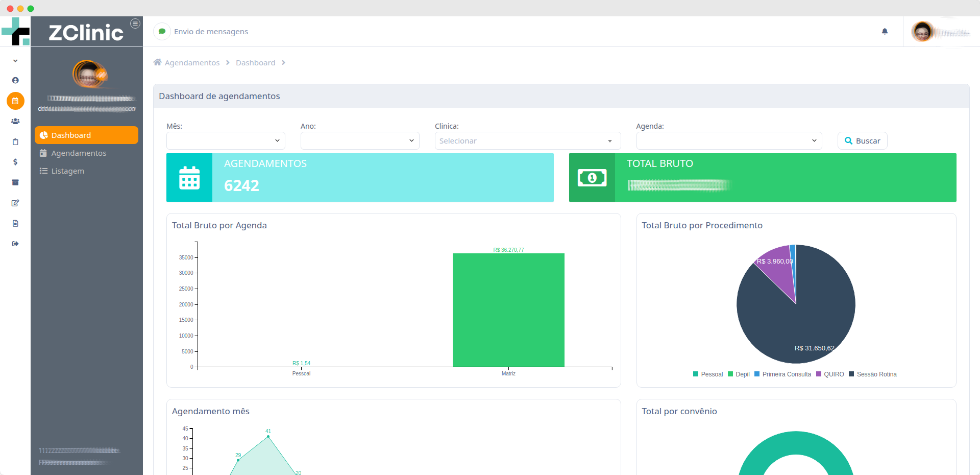Viewport: 980px width, 475px height.
Task: Open the Agenda dropdown
Action: click(x=729, y=140)
